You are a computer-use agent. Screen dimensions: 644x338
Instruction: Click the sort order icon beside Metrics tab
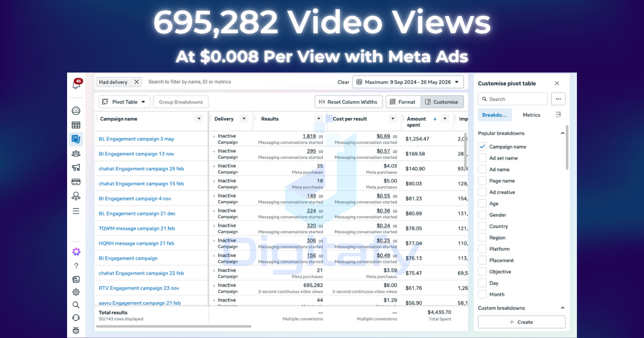(558, 115)
